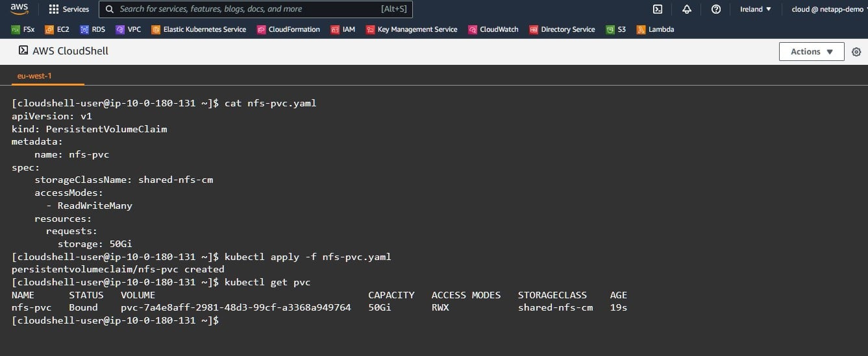Open the help question mark icon
The image size is (868, 356).
pos(716,9)
